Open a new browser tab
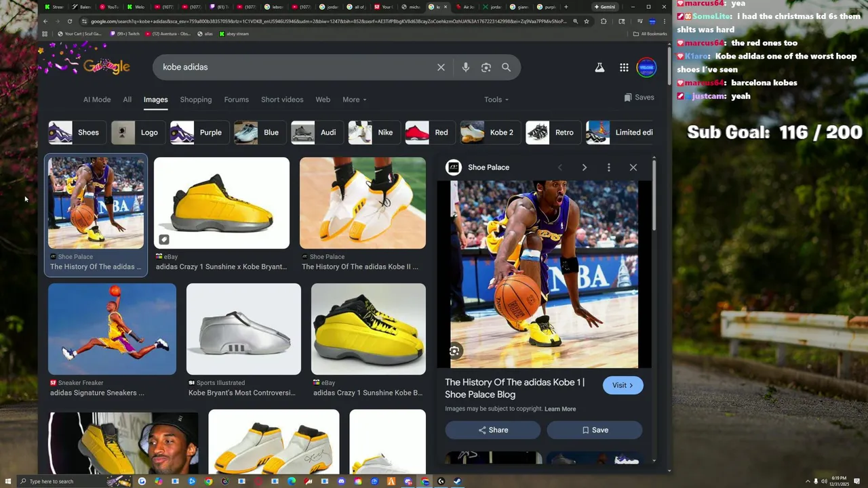Viewport: 868px width, 488px height. tap(566, 7)
